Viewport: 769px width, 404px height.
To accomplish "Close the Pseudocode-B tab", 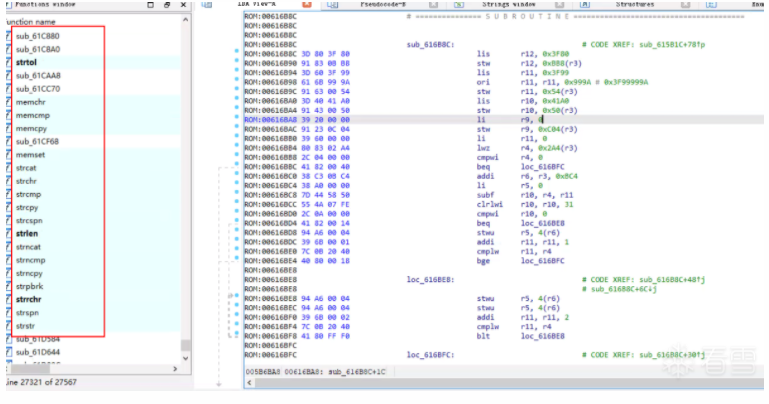I will [x=434, y=4].
